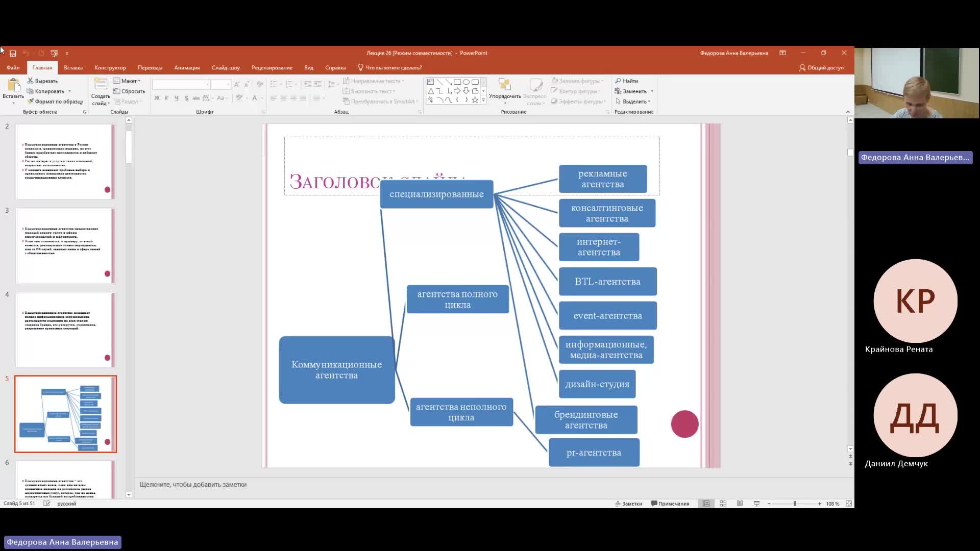980x551 pixels.
Task: Fit slide to current window icon
Action: [x=849, y=504]
